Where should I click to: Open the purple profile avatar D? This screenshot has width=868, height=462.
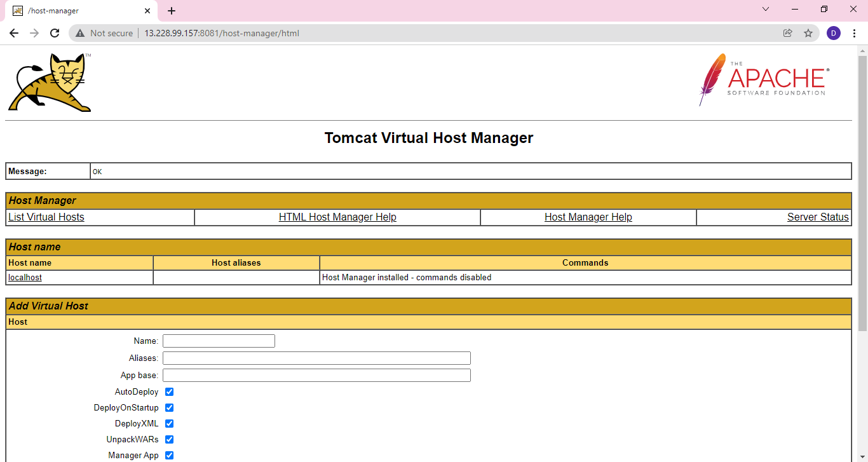834,33
